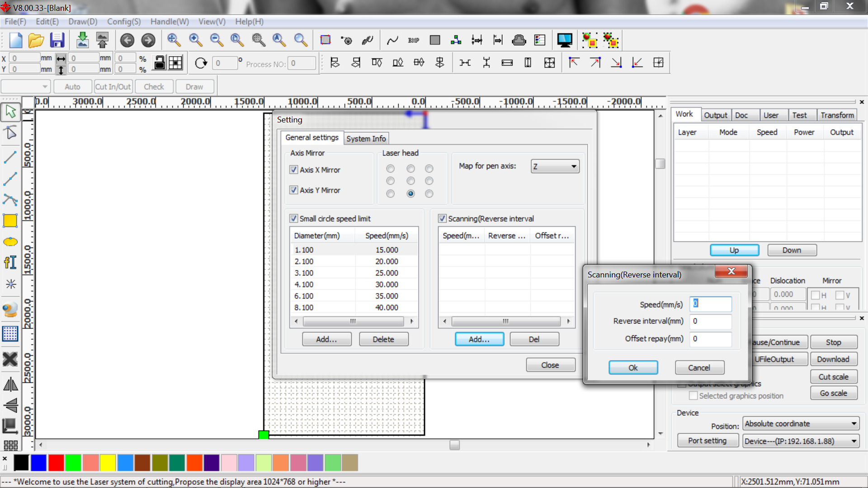Toggle Scanning(Reverse interval checkbox
Viewport: 868px width, 488px height.
tap(442, 218)
